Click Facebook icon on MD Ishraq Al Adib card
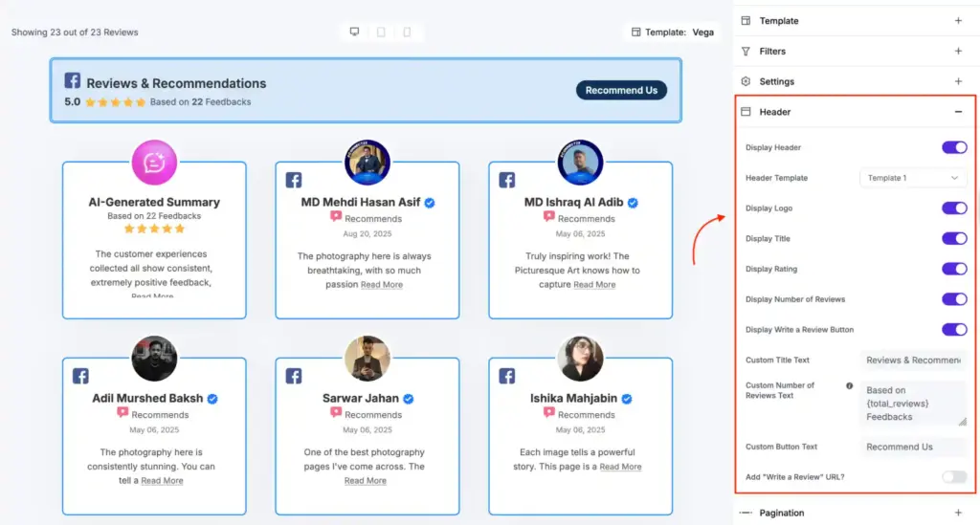This screenshot has height=525, width=980. [507, 180]
